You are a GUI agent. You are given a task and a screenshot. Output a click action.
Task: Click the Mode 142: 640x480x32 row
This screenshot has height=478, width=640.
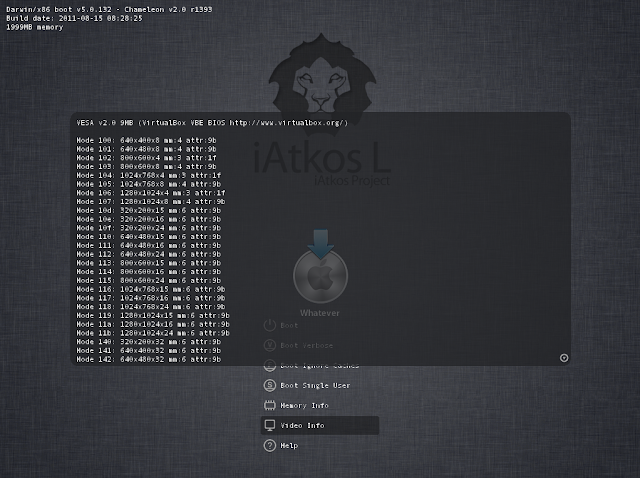click(149, 360)
